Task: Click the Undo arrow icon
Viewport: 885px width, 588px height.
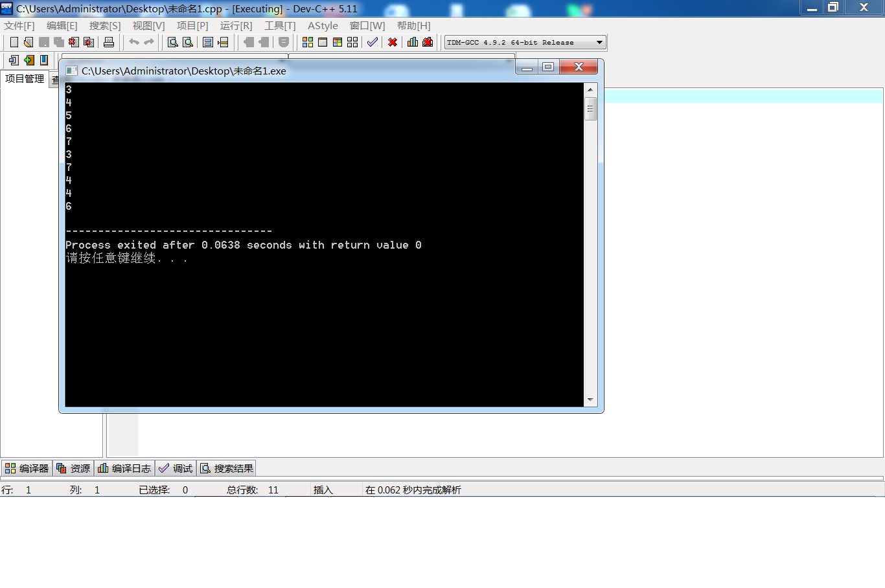Action: point(134,42)
